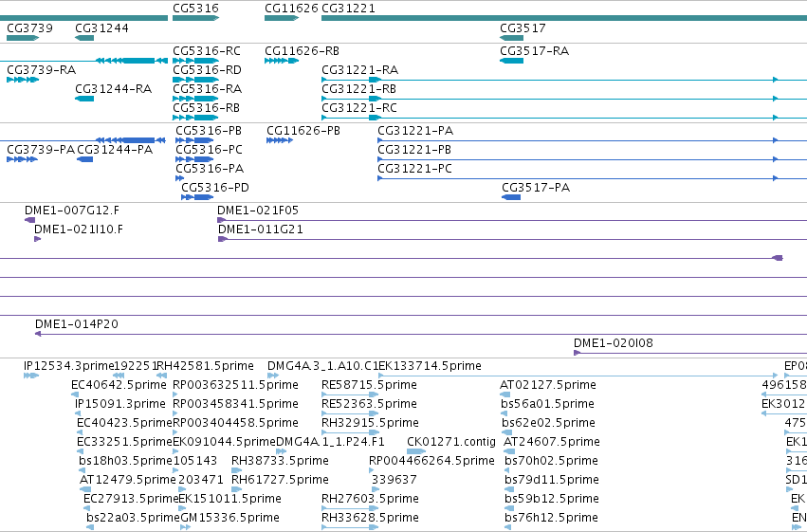
Task: Select cDNA label DME1-020I08
Action: coord(614,343)
